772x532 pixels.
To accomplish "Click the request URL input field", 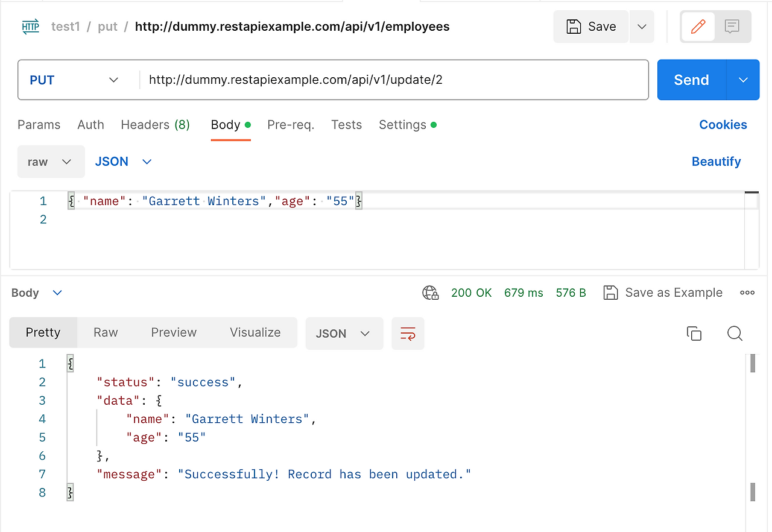I will coord(392,80).
